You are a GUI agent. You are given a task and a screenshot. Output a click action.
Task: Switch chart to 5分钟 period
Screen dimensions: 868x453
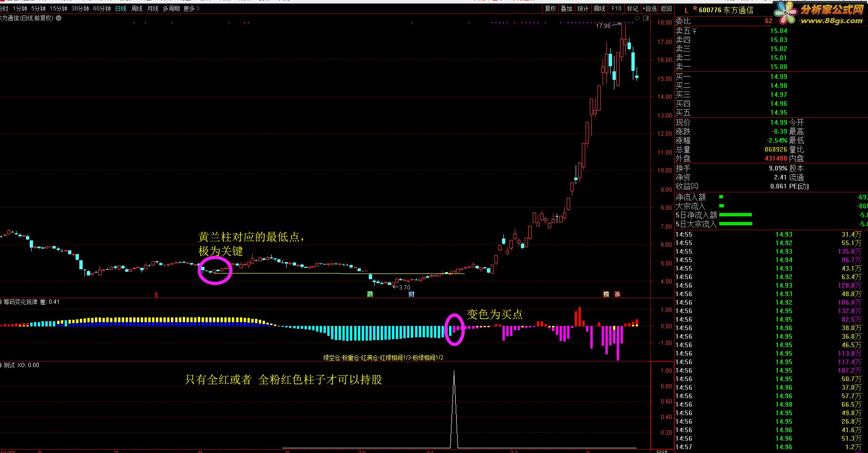(38, 9)
